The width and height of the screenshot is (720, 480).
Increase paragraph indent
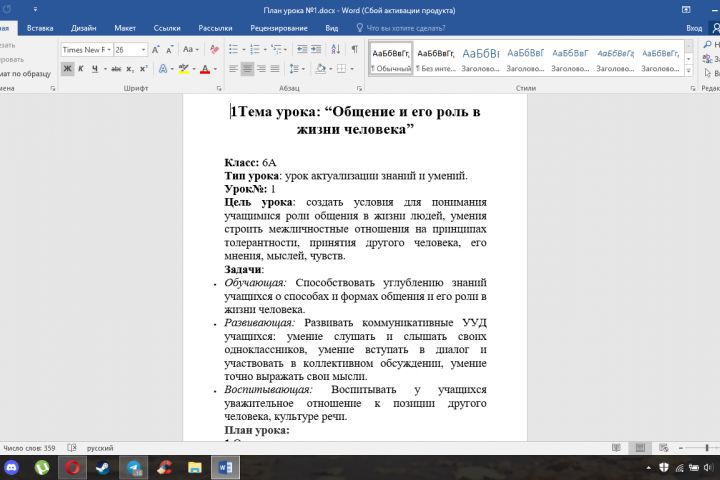316,49
